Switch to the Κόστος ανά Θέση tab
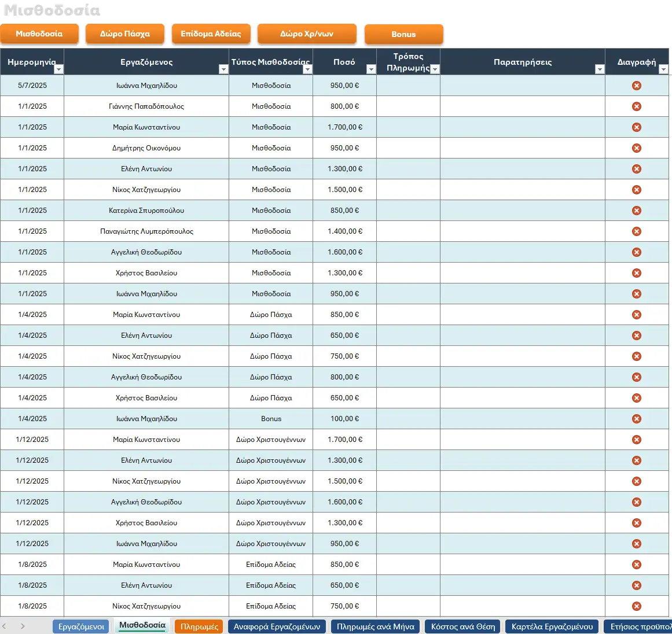672x634 pixels. [463, 626]
